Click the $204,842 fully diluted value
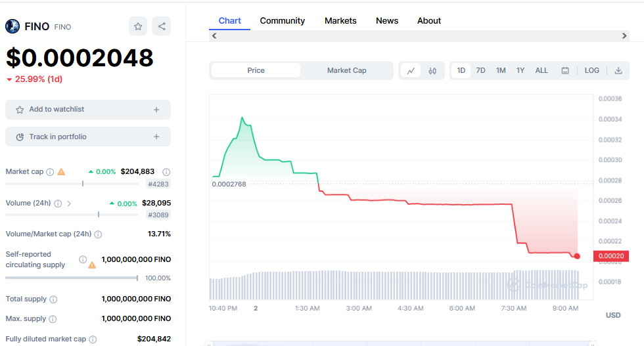 click(154, 339)
